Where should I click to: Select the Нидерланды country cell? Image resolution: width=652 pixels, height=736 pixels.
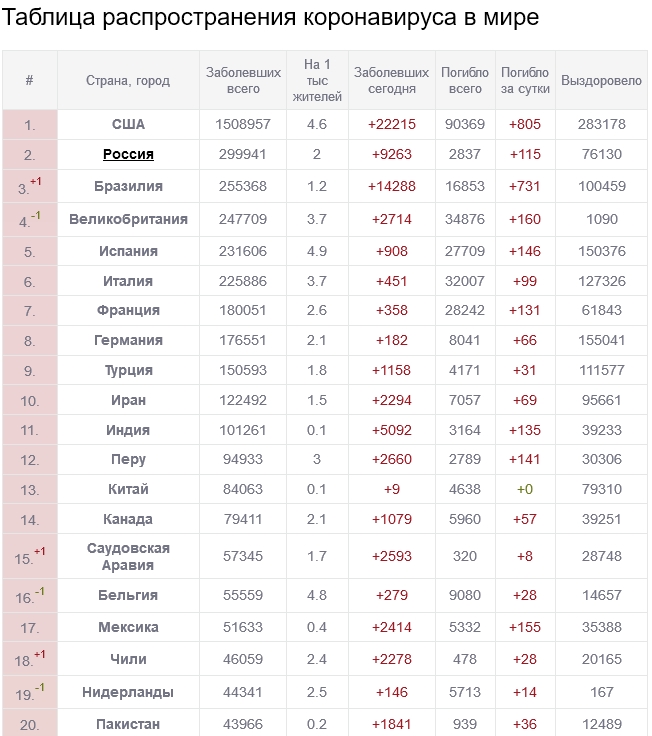[x=128, y=692]
